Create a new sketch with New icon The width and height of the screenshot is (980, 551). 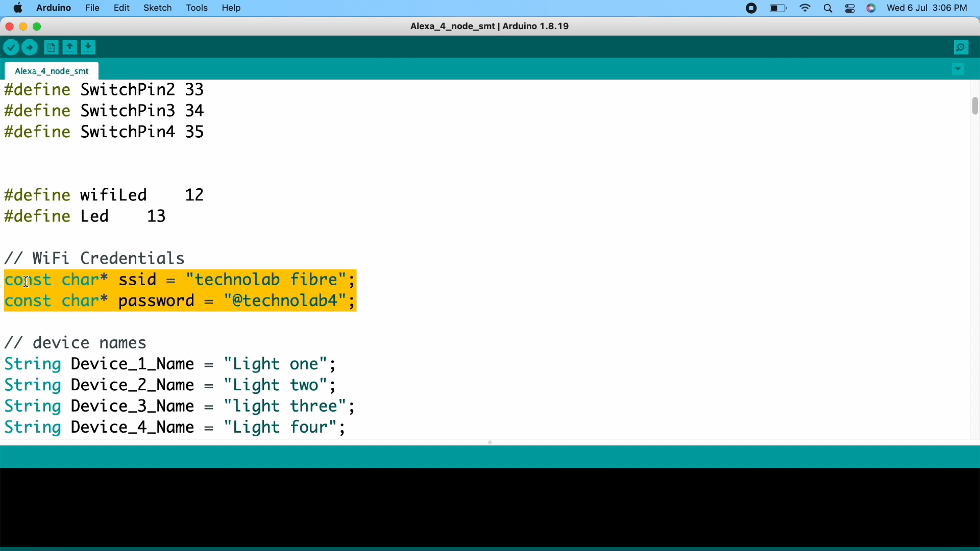coord(51,48)
